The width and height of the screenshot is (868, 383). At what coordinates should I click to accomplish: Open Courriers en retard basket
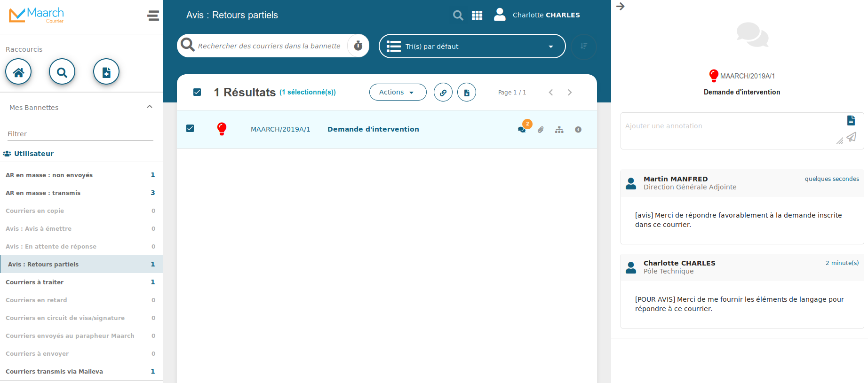[x=81, y=300]
